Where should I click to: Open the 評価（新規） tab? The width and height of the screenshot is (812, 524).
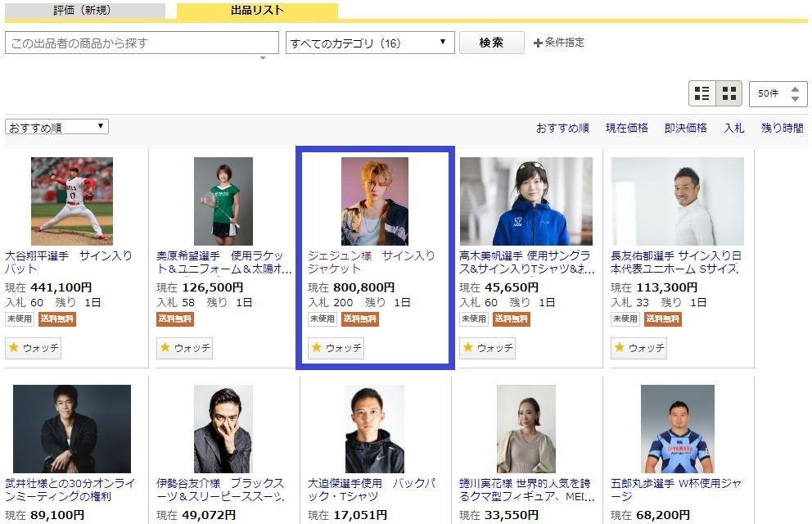pyautogui.click(x=85, y=11)
